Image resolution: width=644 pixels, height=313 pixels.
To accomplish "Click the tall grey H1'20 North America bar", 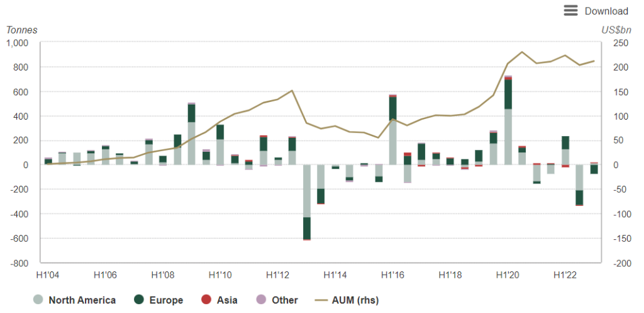I will pyautogui.click(x=508, y=137).
